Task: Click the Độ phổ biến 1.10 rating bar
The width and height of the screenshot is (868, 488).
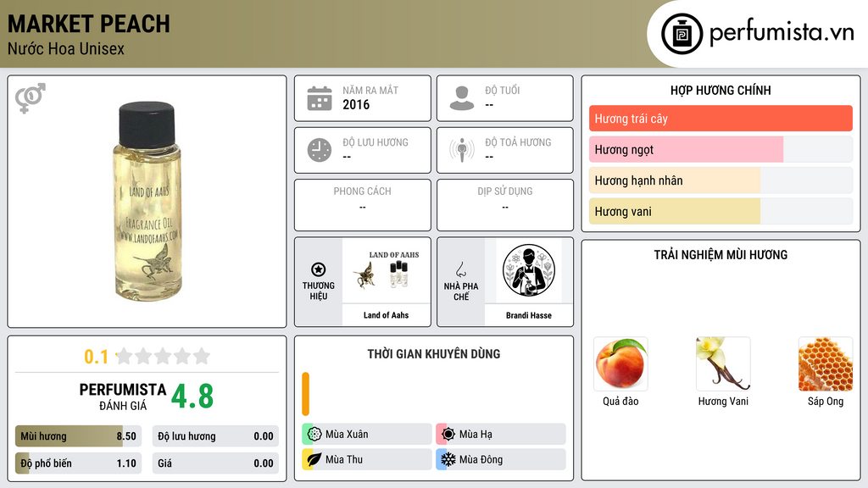Action: point(78,463)
